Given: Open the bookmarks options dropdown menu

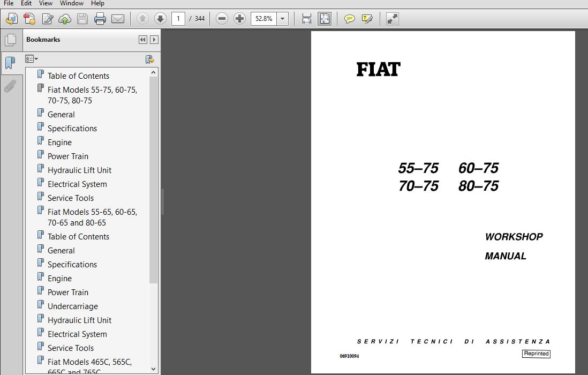Looking at the screenshot, I should pyautogui.click(x=32, y=59).
